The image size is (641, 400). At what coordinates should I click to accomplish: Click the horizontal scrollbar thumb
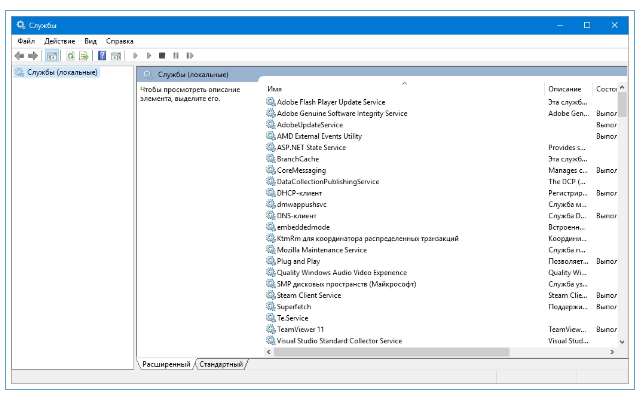[392, 352]
